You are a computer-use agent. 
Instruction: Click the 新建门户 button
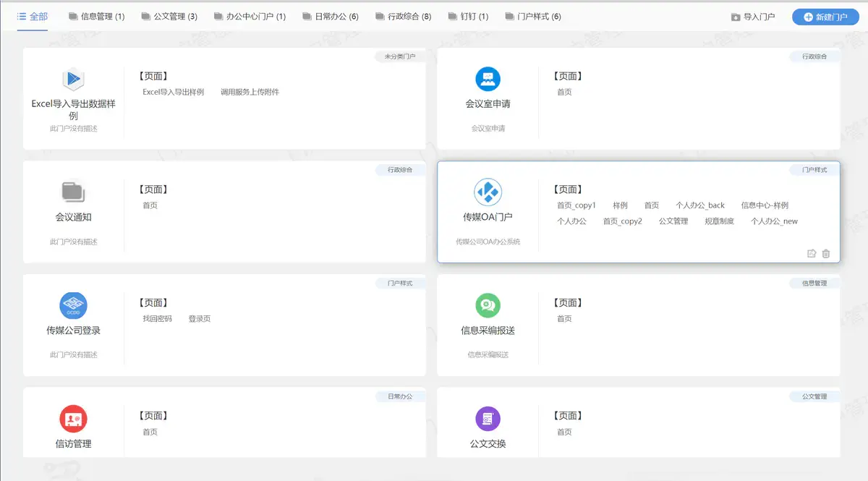coord(825,17)
